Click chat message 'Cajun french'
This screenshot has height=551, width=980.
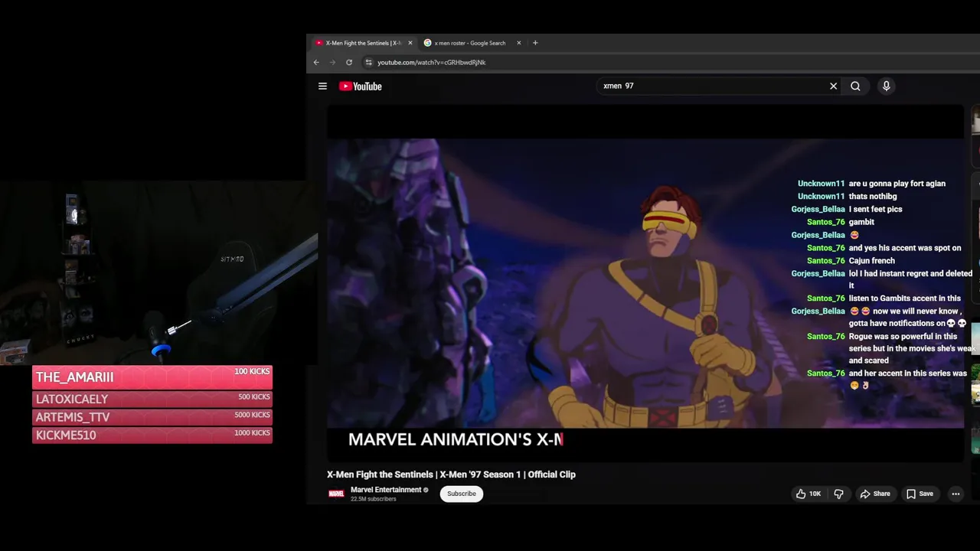[x=871, y=261]
